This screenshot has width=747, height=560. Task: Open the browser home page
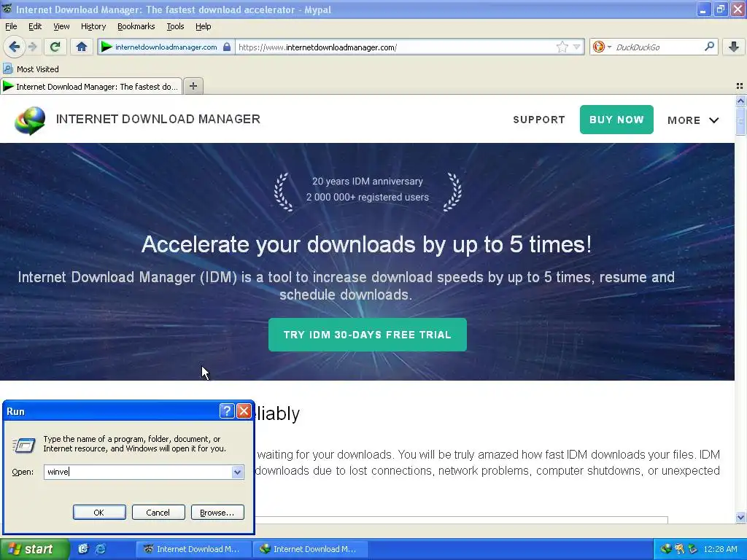click(x=82, y=47)
